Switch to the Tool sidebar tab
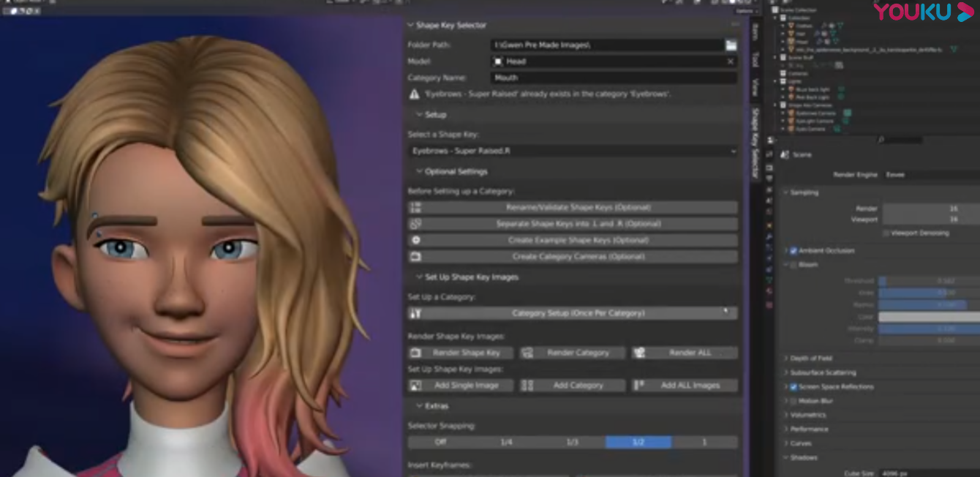 point(755,59)
